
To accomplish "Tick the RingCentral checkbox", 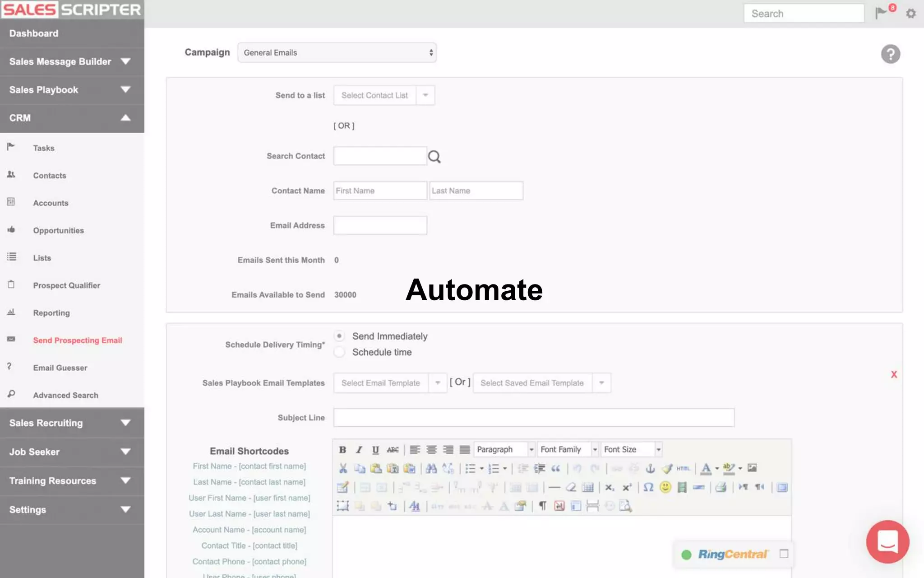I will [x=784, y=554].
